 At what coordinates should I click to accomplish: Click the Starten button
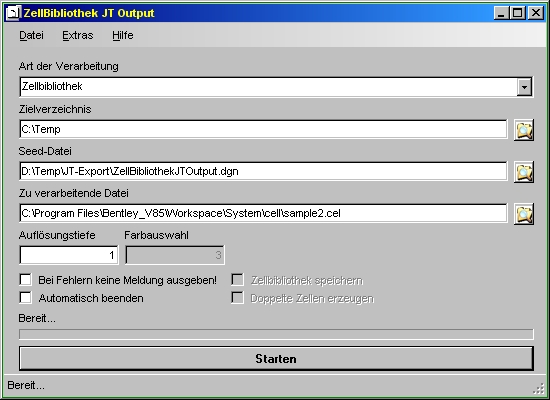pyautogui.click(x=276, y=359)
